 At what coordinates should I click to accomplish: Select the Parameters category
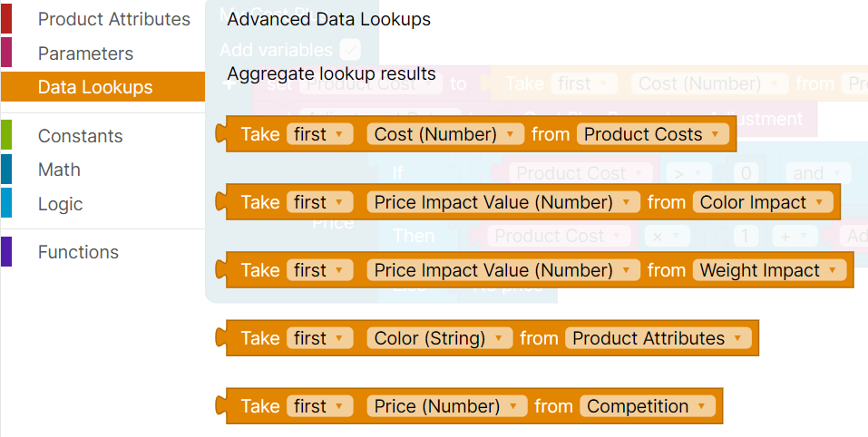[85, 53]
